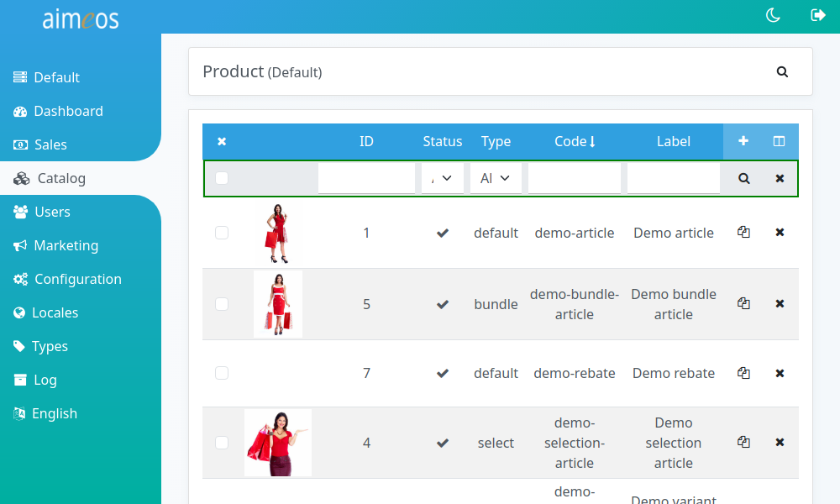The width and height of the screenshot is (840, 504).
Task: Check the box for Demo bundle article row
Action: (222, 304)
